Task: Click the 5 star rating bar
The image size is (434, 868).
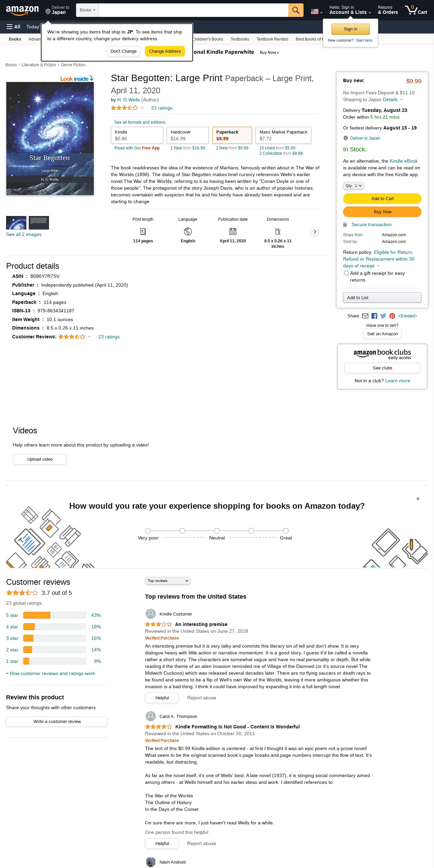Action: pos(54,615)
